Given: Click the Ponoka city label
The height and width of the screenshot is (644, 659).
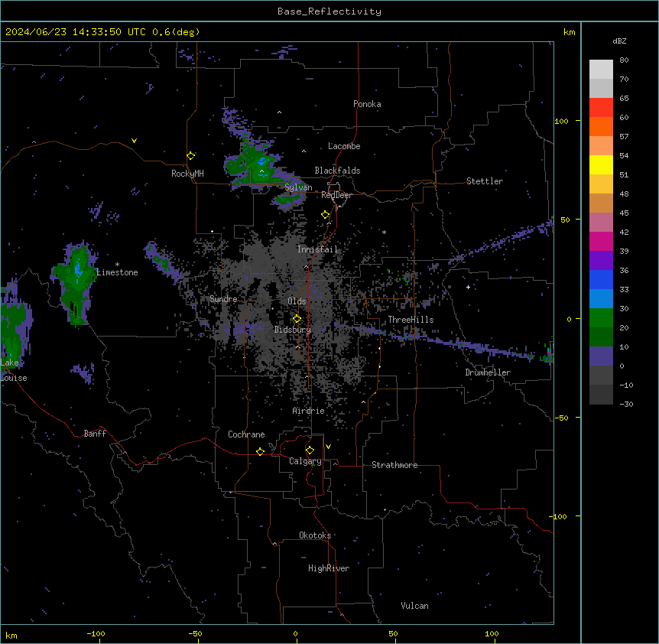Looking at the screenshot, I should coord(367,104).
